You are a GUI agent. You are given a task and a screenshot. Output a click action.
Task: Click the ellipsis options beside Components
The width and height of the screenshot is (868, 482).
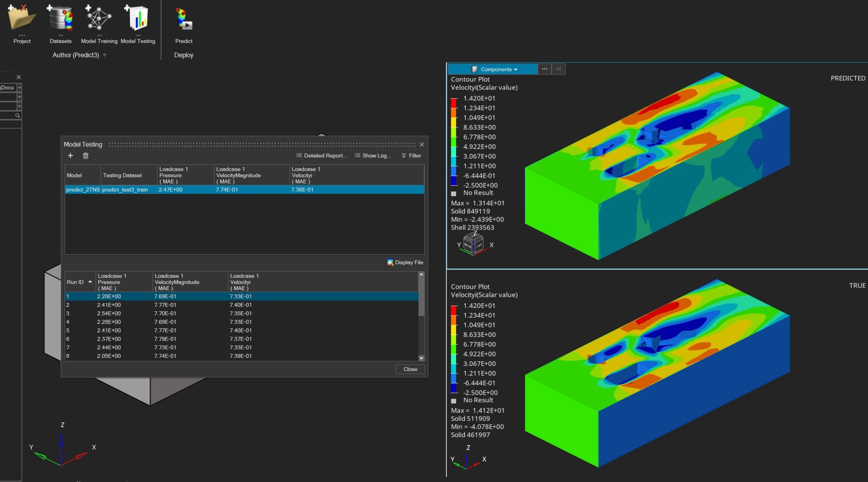(x=545, y=69)
